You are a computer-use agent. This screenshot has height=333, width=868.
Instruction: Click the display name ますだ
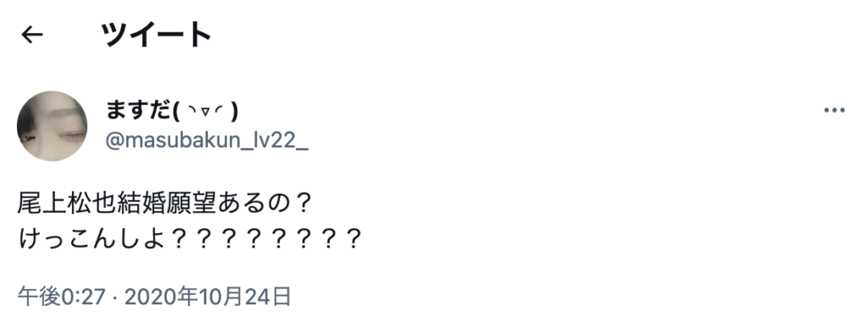(x=137, y=111)
